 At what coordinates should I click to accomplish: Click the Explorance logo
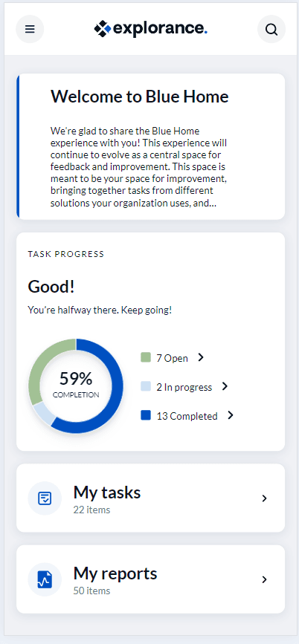click(150, 29)
